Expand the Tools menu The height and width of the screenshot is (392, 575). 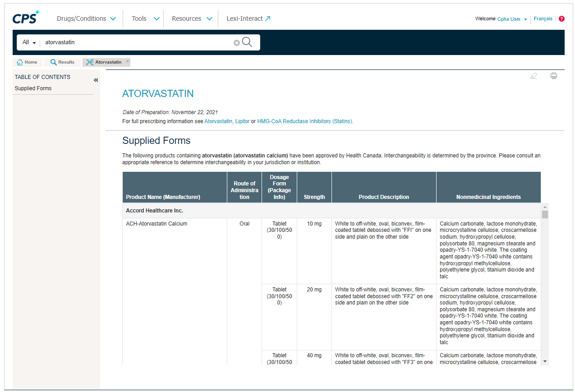click(x=146, y=18)
